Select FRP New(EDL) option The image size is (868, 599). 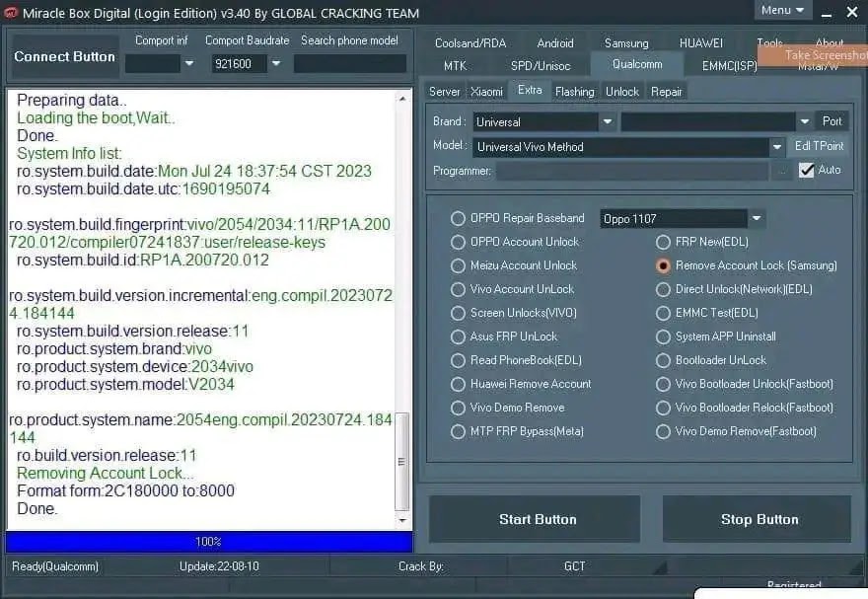tap(663, 243)
